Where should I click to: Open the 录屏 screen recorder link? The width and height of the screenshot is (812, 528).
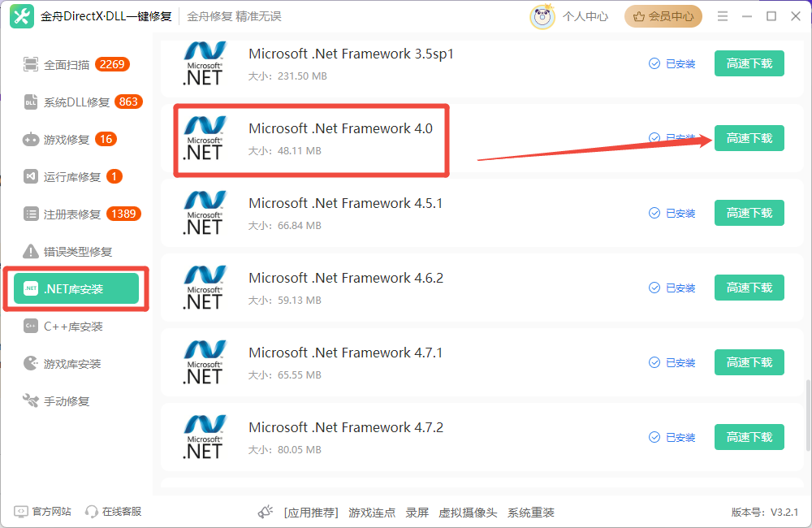point(417,513)
